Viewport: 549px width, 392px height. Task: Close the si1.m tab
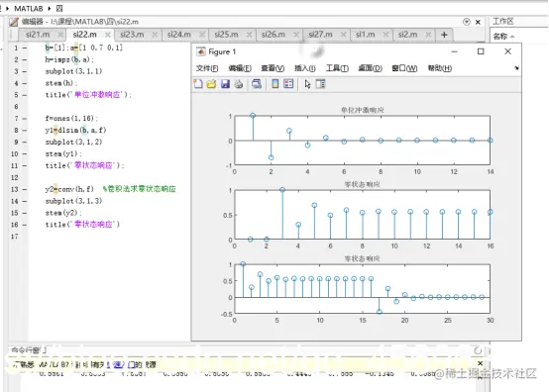tap(385, 35)
